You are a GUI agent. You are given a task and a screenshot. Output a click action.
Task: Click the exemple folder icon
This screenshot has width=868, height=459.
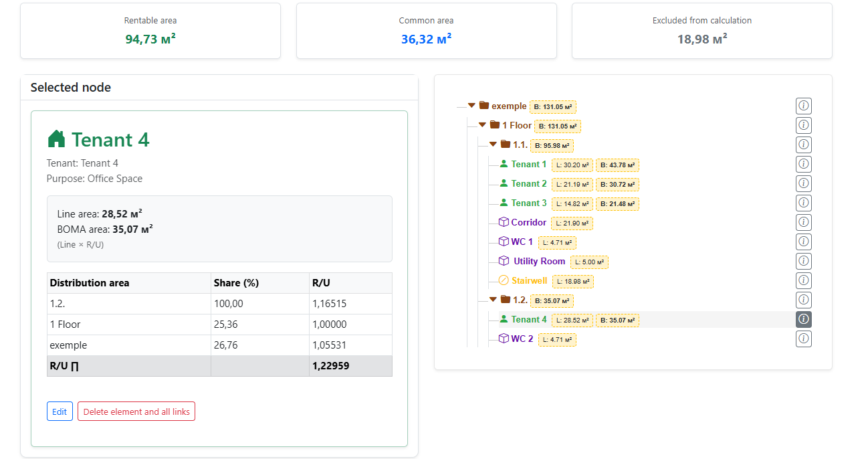(484, 106)
